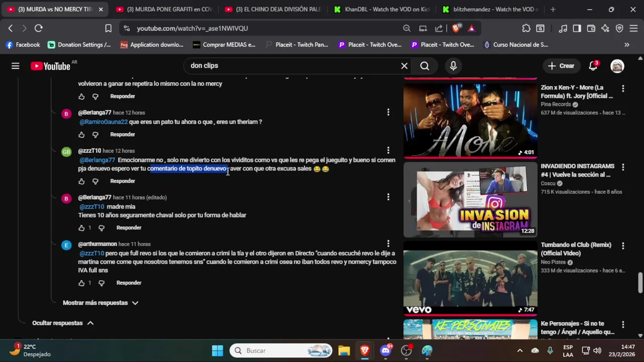Screen dimensions: 644x362
Task: Open Discord from taskbar
Action: click(386, 350)
